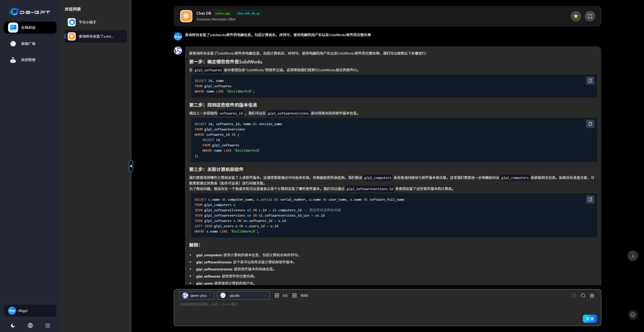The width and height of the screenshot is (644, 332).
Task: Collapse the conversation list panel handle
Action: (131, 166)
